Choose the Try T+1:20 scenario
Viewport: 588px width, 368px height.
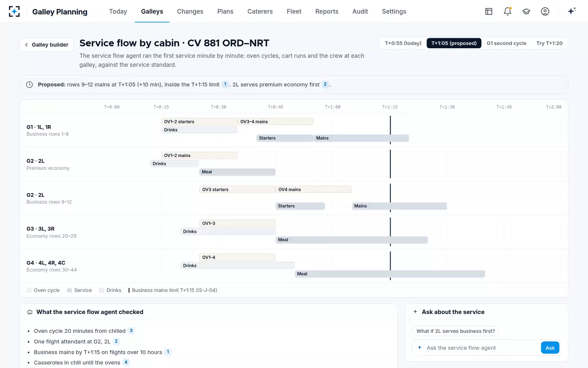pyautogui.click(x=549, y=43)
